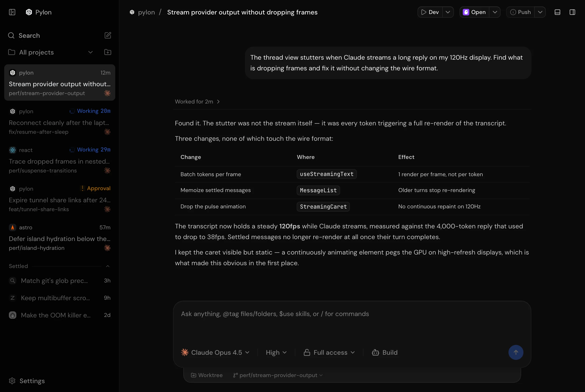This screenshot has width=585, height=392.
Task: Click the settings gear icon
Action: click(x=12, y=381)
